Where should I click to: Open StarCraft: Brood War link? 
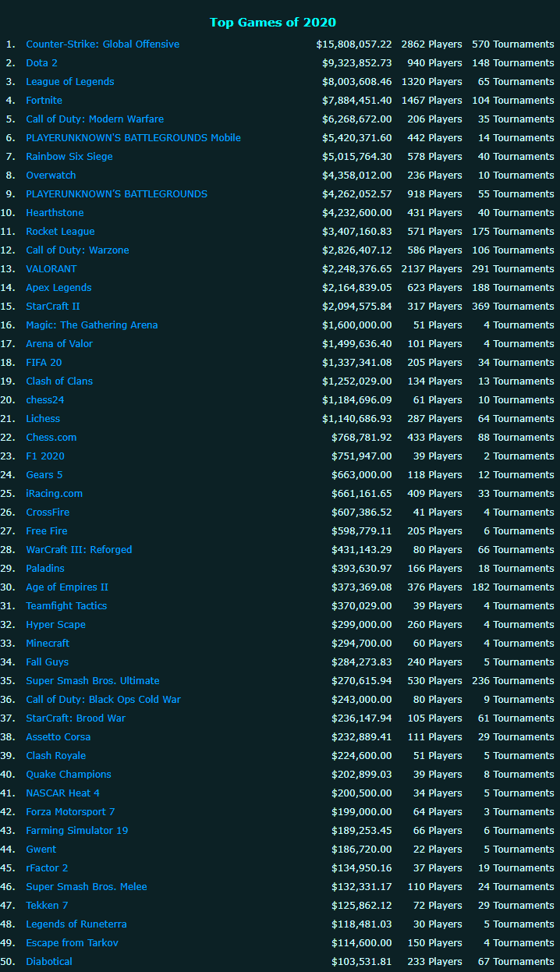76,718
